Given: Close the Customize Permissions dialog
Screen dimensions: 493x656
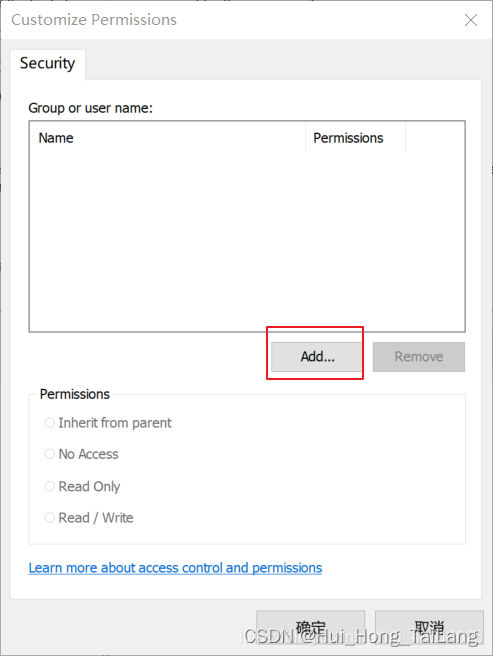Looking at the screenshot, I should (471, 20).
